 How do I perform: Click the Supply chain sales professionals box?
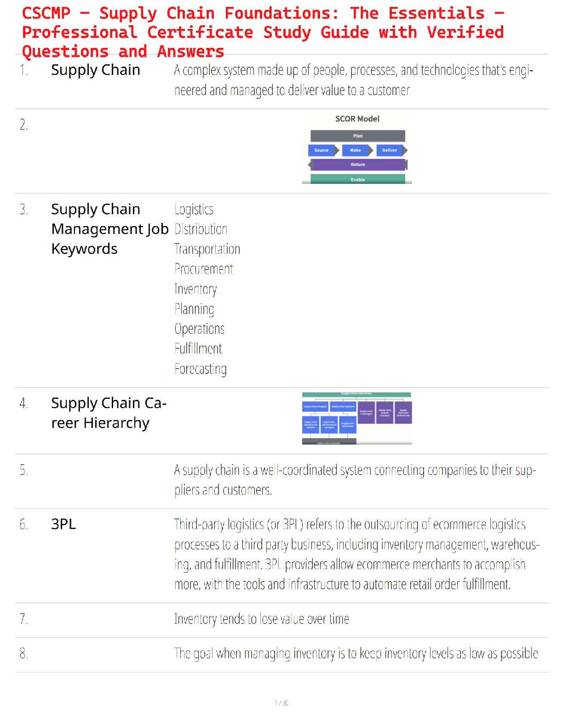403,413
